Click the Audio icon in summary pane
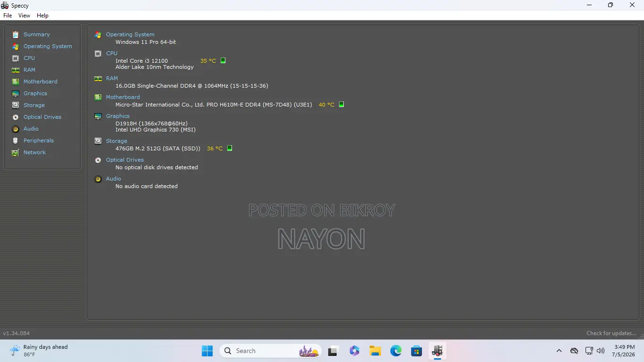 98,179
